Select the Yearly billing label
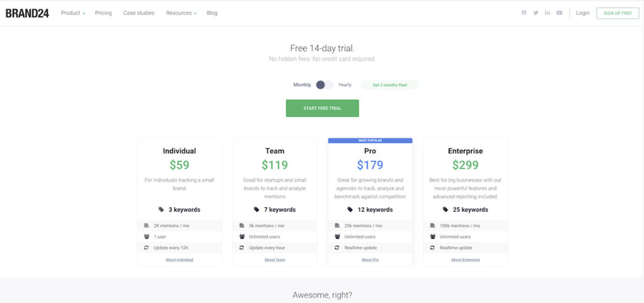This screenshot has height=303, width=644. coord(345,85)
